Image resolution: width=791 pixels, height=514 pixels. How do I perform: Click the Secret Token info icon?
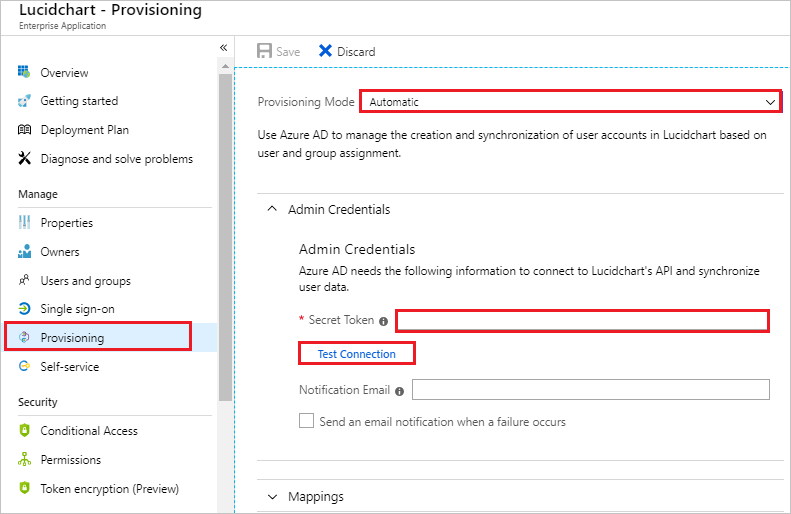pyautogui.click(x=383, y=321)
